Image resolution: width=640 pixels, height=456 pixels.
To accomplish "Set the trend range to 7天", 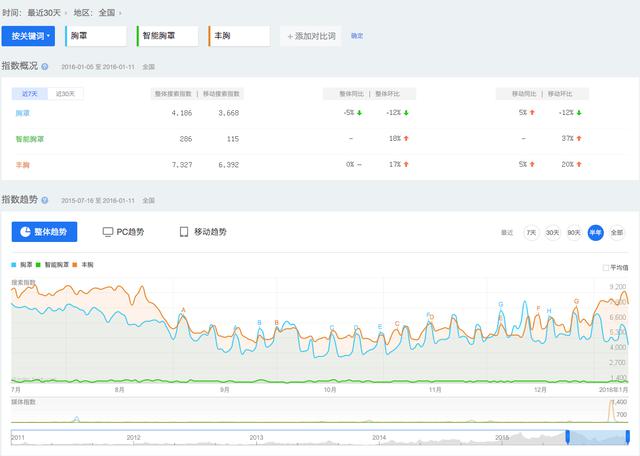I will point(531,233).
